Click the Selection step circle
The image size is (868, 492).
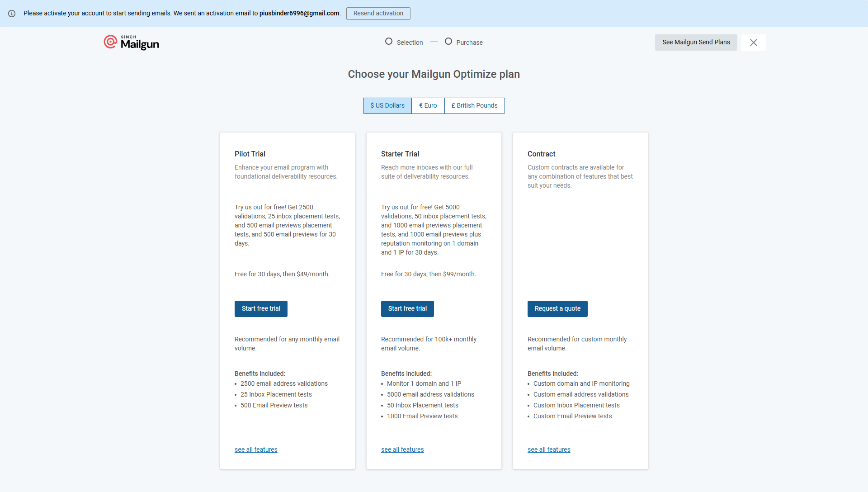click(x=389, y=42)
